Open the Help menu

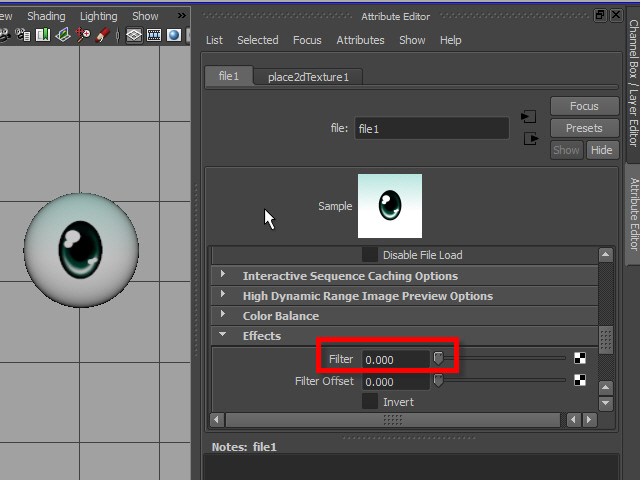click(x=451, y=40)
